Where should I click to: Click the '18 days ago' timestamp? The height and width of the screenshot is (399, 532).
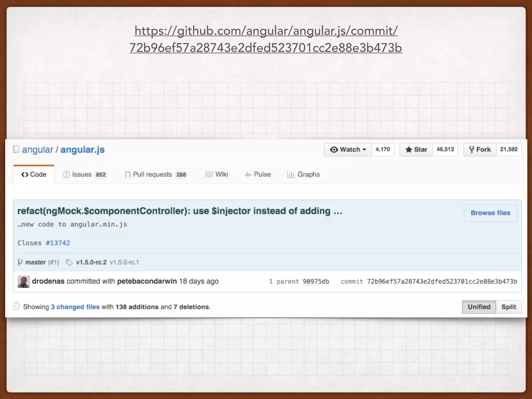point(199,281)
